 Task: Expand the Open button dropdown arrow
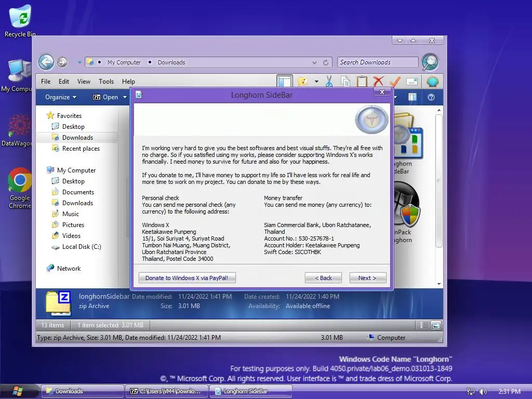click(125, 97)
